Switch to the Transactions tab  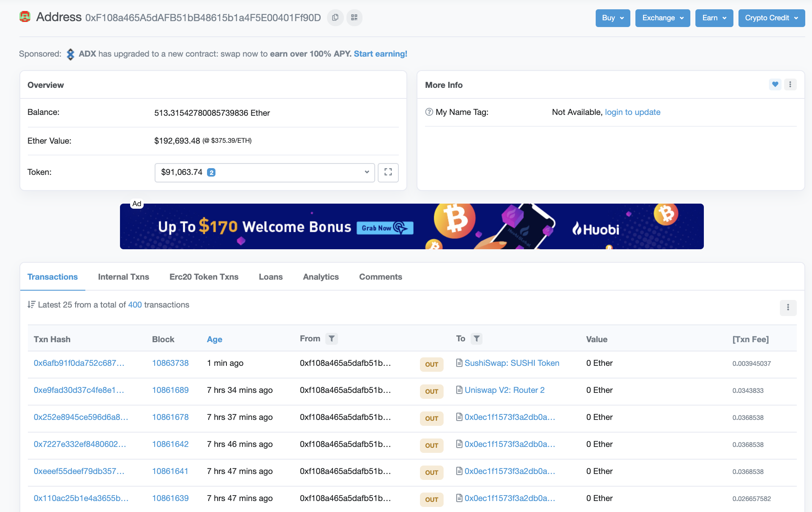(x=52, y=277)
